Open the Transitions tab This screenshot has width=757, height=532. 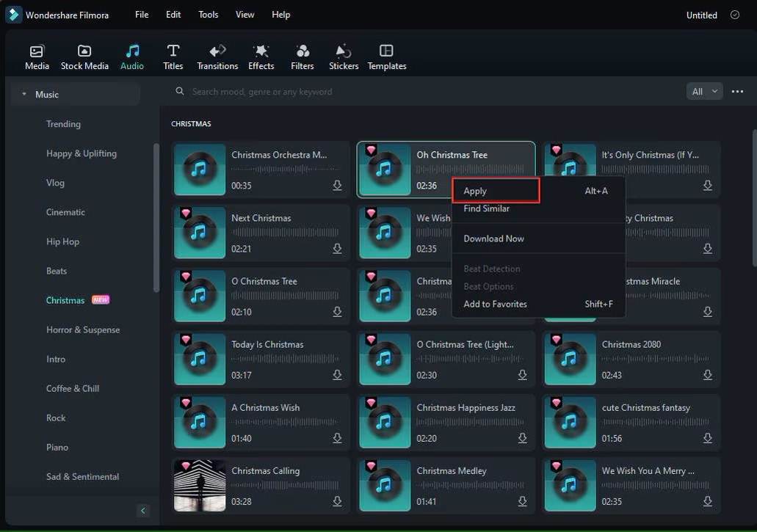[x=217, y=57]
